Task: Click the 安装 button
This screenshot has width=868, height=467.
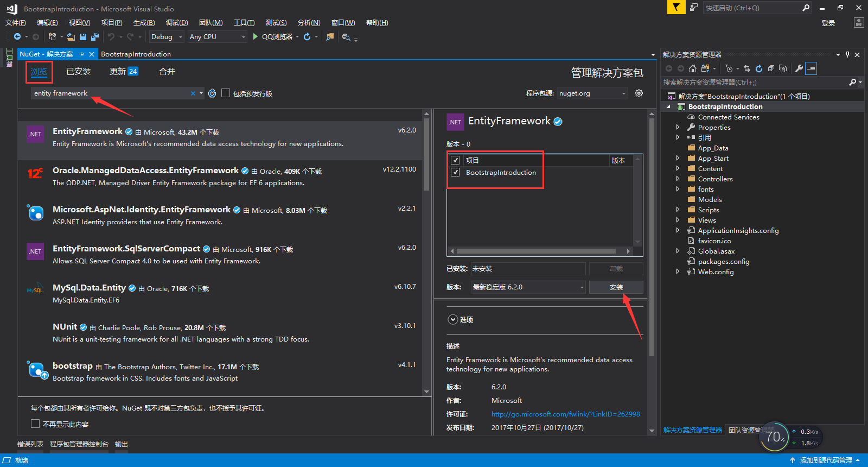Action: coord(616,287)
